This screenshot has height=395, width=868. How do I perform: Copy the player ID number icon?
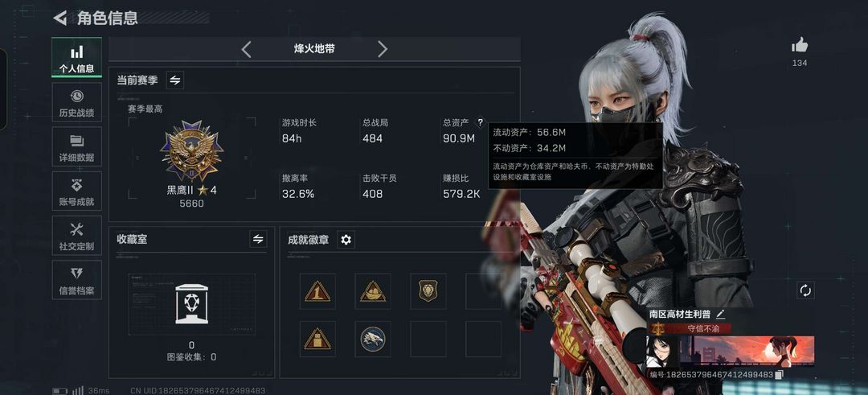(x=779, y=375)
